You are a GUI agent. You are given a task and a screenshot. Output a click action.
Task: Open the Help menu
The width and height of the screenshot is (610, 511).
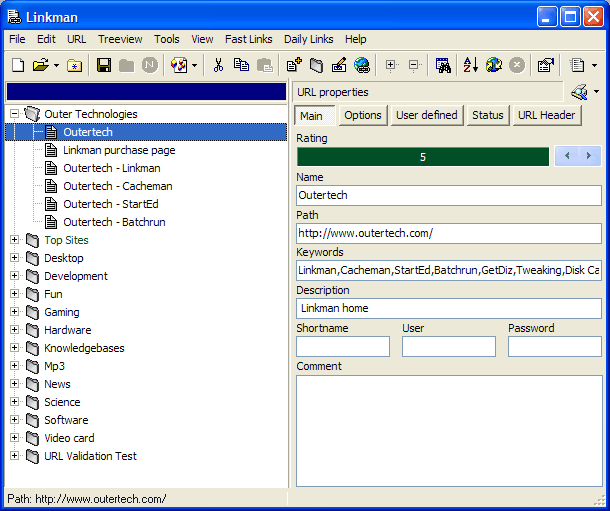(x=356, y=39)
